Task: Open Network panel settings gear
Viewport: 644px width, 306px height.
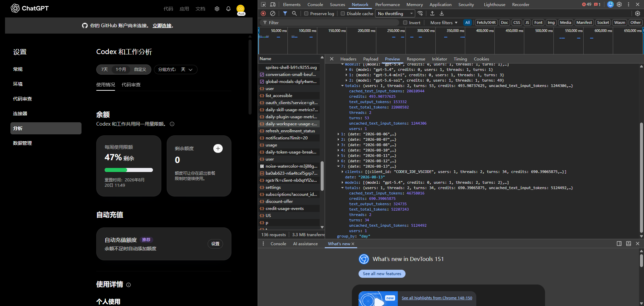Action: coord(638,13)
